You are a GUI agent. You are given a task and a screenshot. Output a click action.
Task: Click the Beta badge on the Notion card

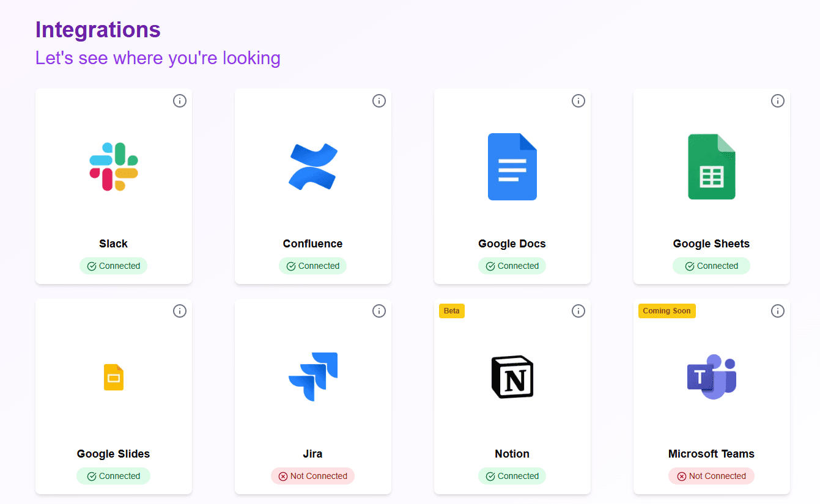pyautogui.click(x=451, y=311)
